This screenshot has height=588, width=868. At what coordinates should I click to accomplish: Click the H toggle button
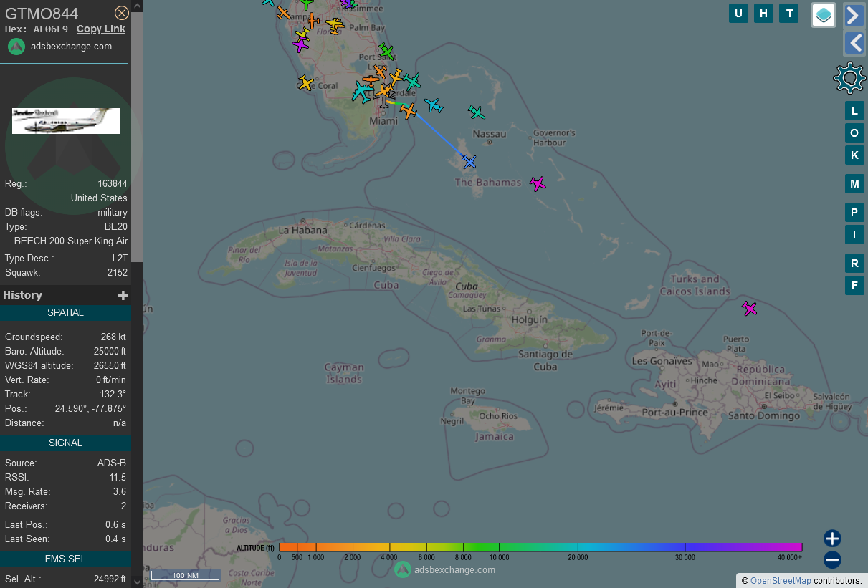click(x=763, y=13)
